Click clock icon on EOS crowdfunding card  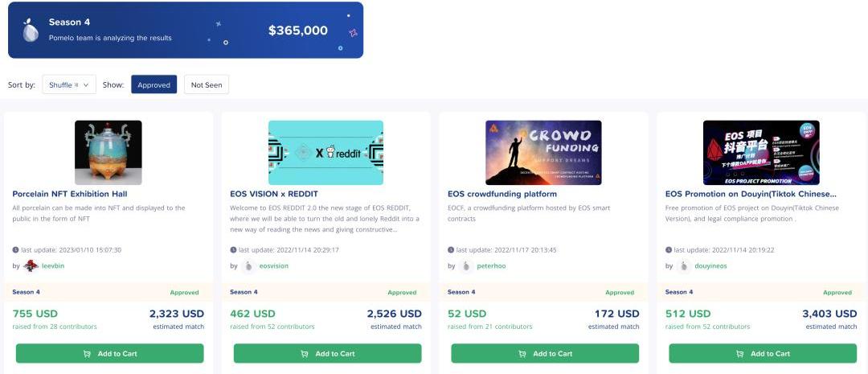[x=451, y=250]
